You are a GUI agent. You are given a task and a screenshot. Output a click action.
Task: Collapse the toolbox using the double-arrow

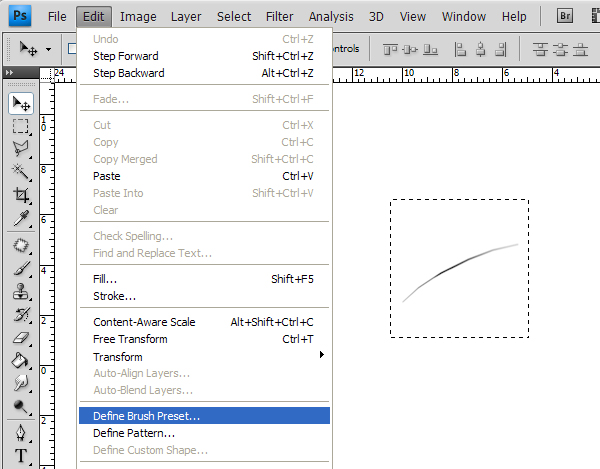click(x=10, y=73)
